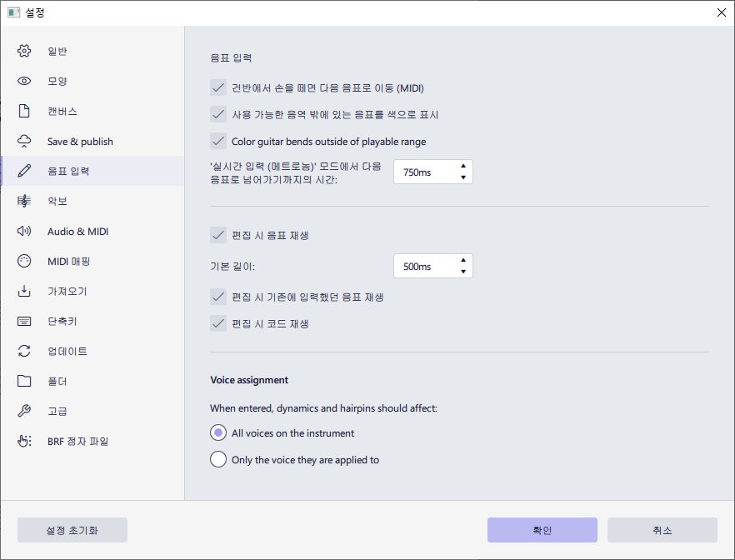Image resolution: width=735 pixels, height=560 pixels.
Task: Click the app icon in the title bar
Action: (x=13, y=12)
